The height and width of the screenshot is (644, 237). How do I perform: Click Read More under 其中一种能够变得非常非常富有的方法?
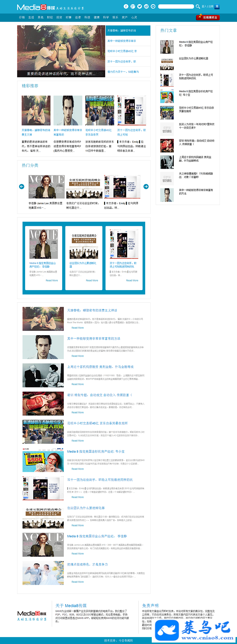coord(77,356)
